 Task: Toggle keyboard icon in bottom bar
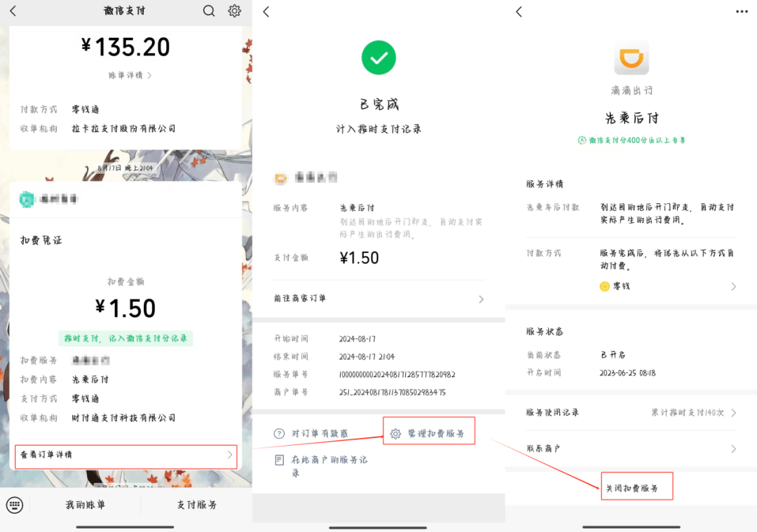click(x=15, y=505)
